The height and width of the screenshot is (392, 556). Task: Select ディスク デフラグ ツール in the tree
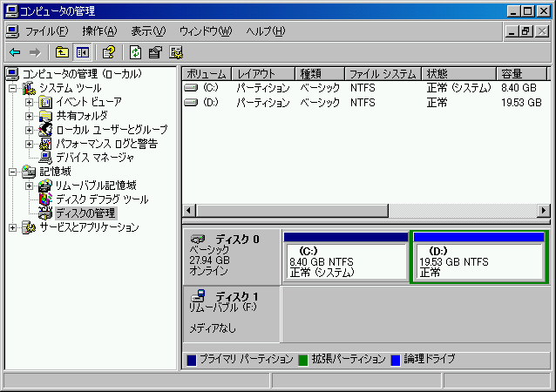click(102, 199)
